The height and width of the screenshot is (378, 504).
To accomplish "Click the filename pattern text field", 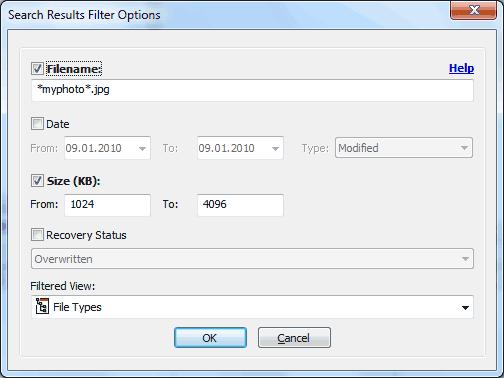I will click(x=252, y=90).
